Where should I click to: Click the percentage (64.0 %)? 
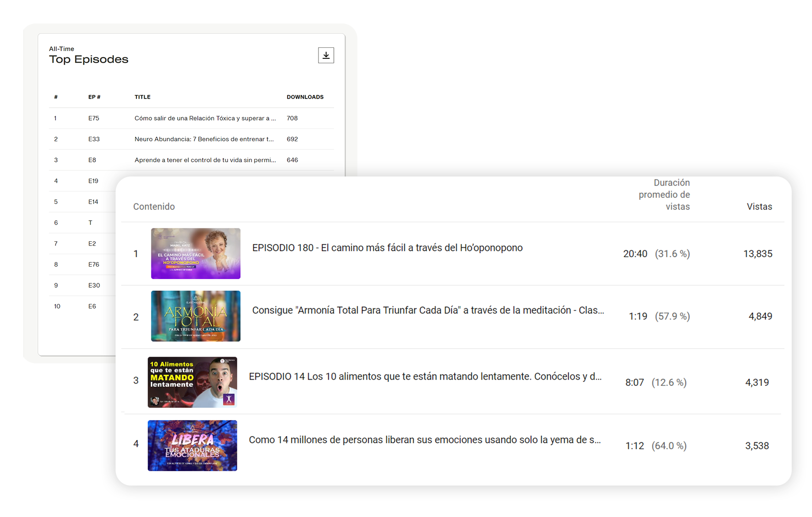(x=669, y=446)
